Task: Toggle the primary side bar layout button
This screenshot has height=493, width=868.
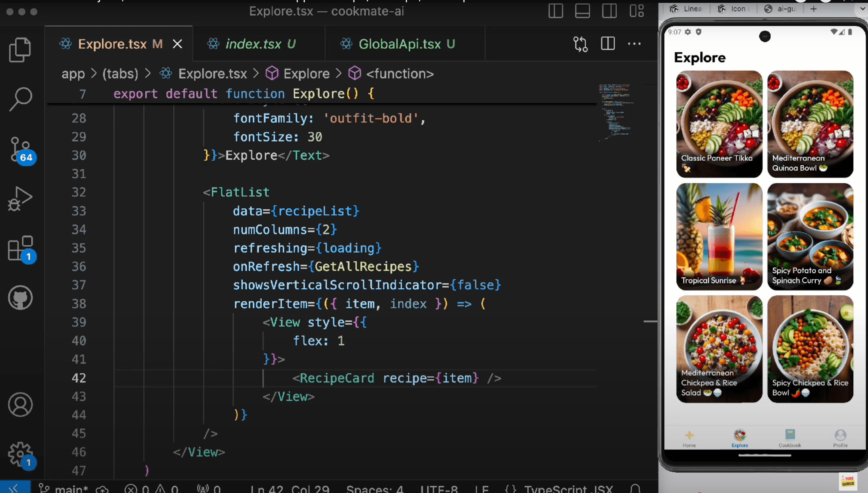Action: pos(556,11)
